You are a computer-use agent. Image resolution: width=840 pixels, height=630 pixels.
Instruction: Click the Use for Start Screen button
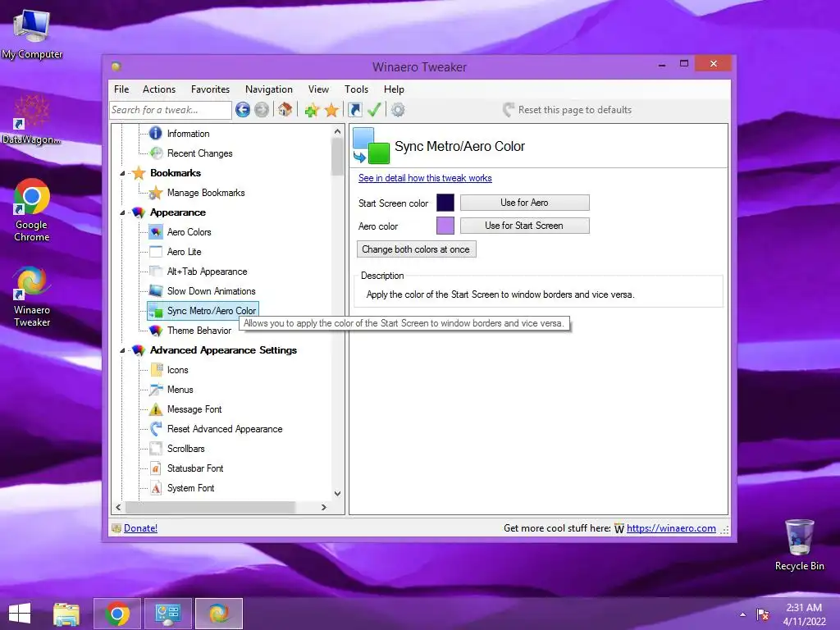(524, 226)
